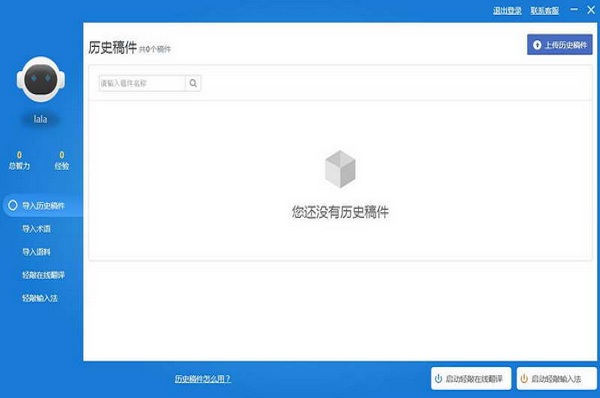Focus the 请输入稿件名称 search field

142,83
